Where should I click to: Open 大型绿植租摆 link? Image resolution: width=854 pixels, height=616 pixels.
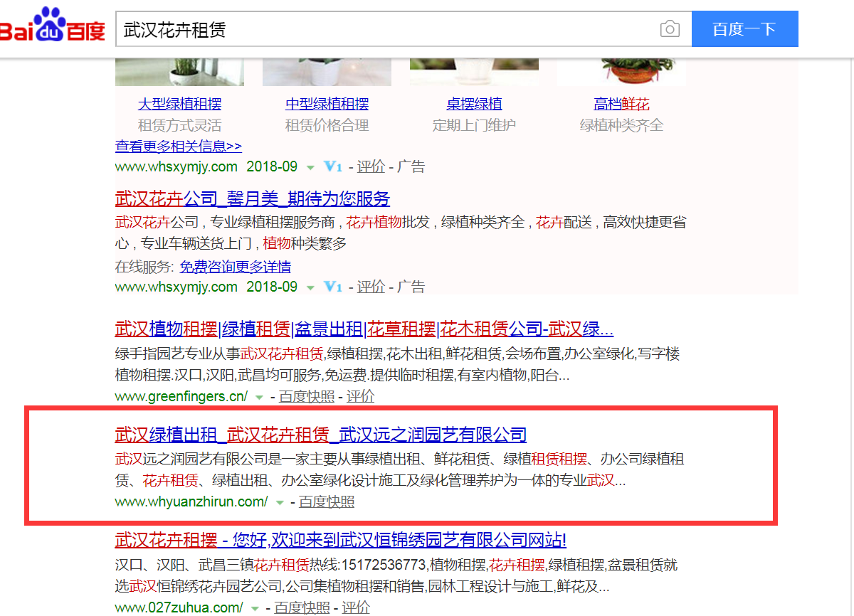tap(179, 104)
